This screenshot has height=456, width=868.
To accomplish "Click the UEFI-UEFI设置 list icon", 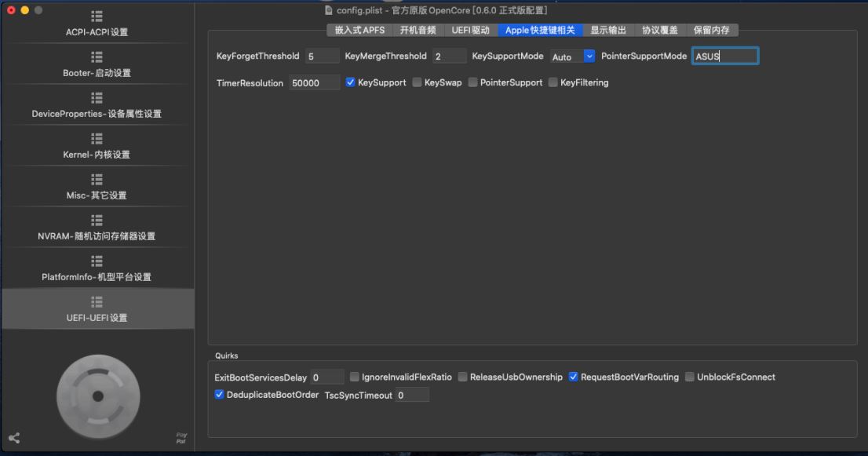I will pos(97,301).
